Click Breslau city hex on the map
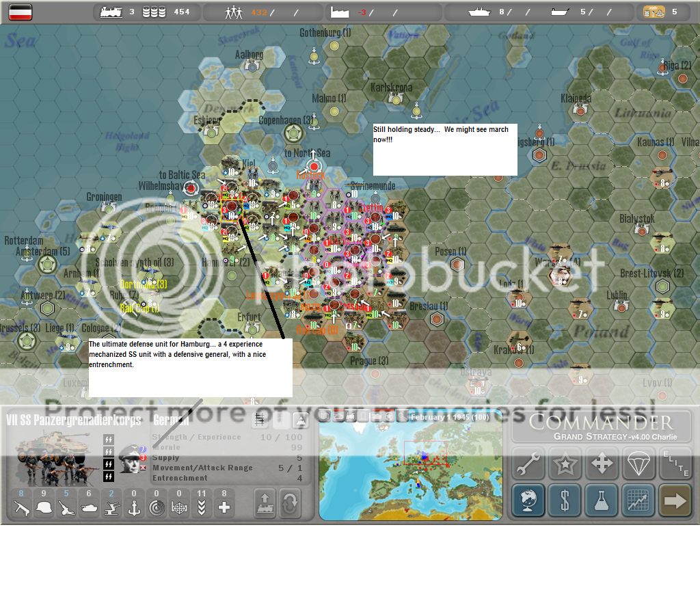Viewport: 700px width, 590px height. click(x=437, y=319)
